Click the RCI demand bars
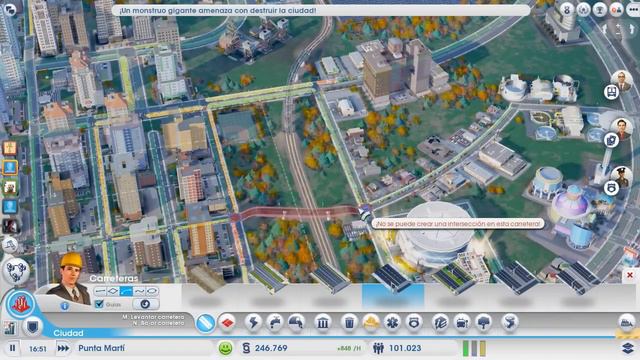640x360 pixels. point(474,348)
